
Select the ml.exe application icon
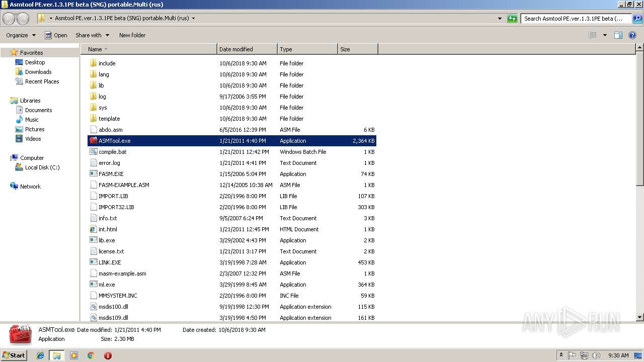tap(93, 285)
